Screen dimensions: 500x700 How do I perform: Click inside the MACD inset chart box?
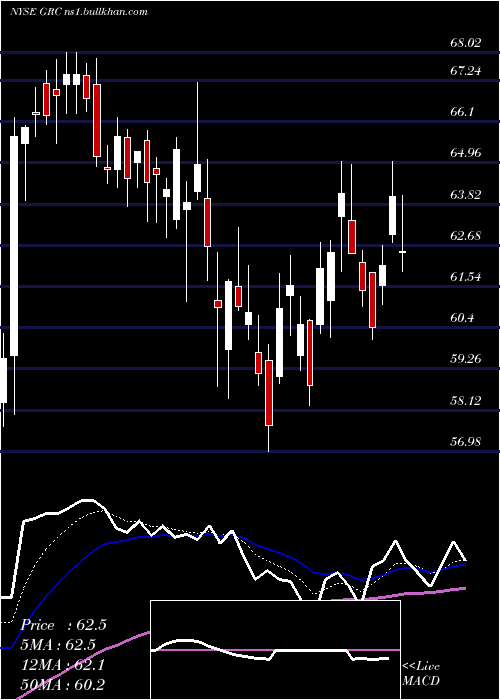coord(275,650)
